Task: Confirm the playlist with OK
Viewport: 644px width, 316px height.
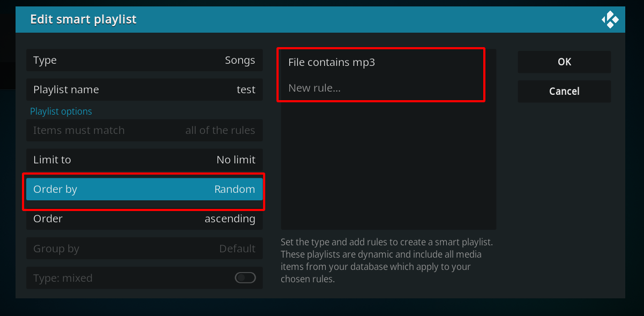Action: coord(564,62)
